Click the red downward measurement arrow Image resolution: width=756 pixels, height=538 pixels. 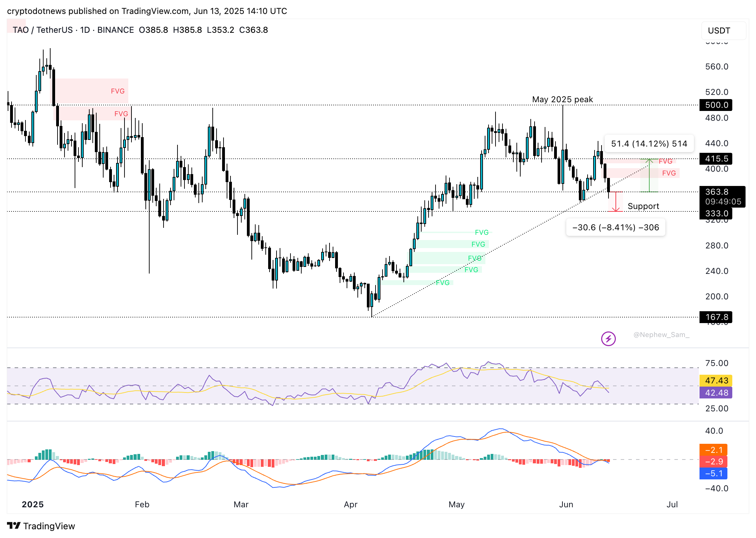[x=616, y=202]
